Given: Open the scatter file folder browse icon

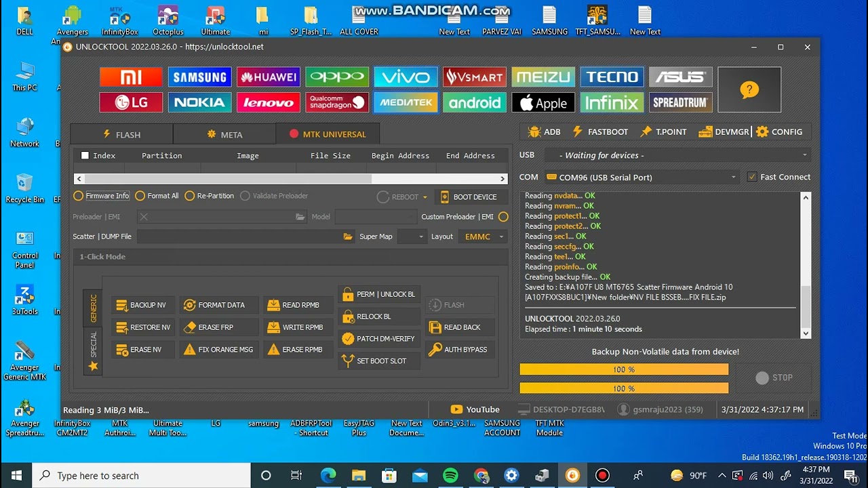Looking at the screenshot, I should pyautogui.click(x=348, y=237).
